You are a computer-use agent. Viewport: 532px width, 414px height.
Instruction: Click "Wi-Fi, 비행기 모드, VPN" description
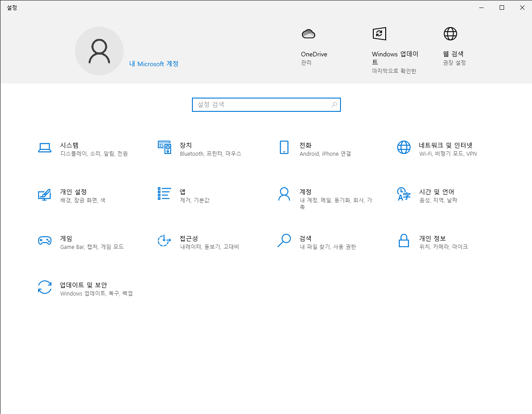pos(448,154)
